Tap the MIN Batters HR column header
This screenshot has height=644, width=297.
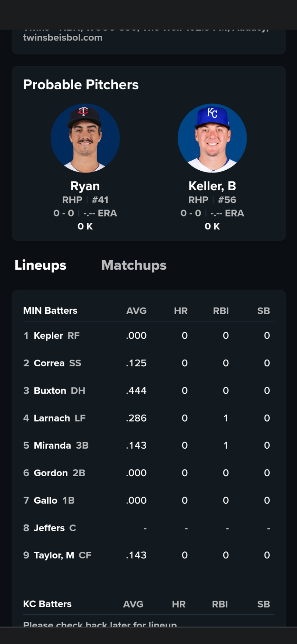pyautogui.click(x=180, y=311)
